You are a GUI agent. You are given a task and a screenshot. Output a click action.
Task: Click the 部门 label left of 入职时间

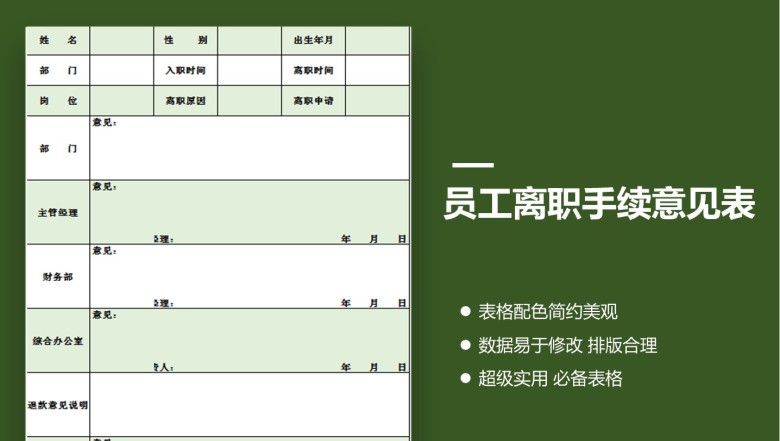tap(58, 70)
